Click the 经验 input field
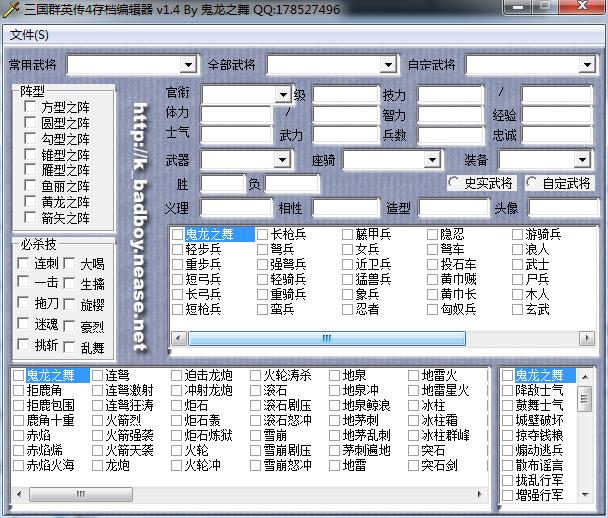The image size is (608, 518). [557, 115]
